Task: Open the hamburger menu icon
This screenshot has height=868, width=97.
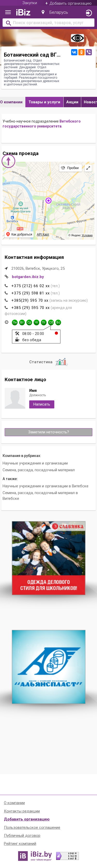Action: click(x=8, y=12)
